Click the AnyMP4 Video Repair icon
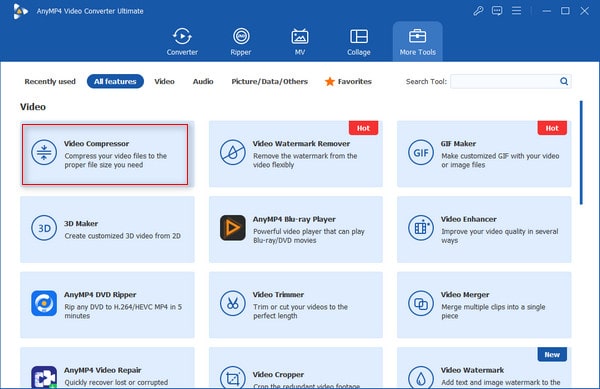 (44, 378)
